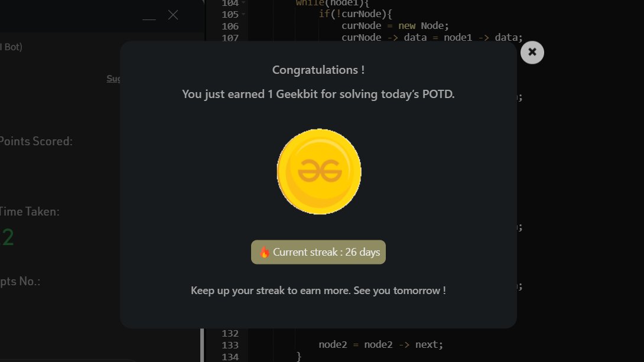Click the vertical splitter bar beside editor
Screen dimensions: 644x362
pos(202,345)
